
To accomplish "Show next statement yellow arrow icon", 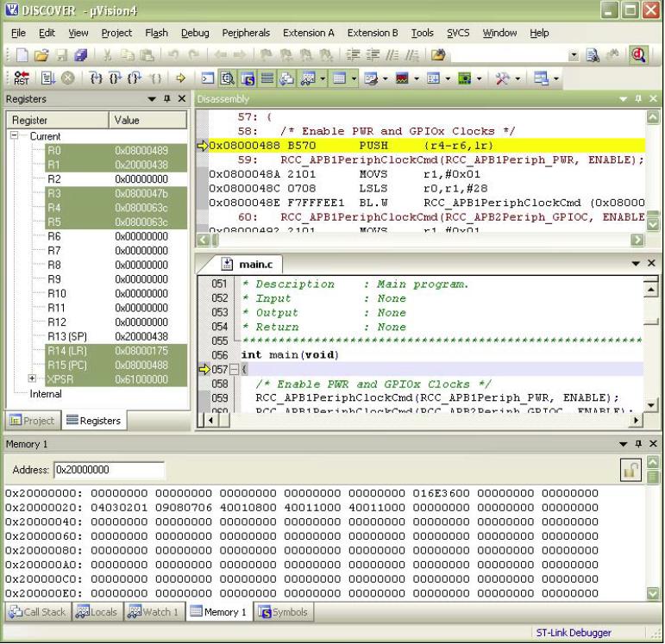I will (181, 78).
